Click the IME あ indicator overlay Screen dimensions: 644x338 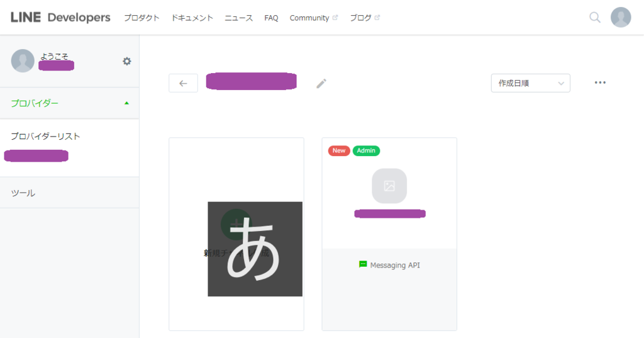[x=255, y=249]
